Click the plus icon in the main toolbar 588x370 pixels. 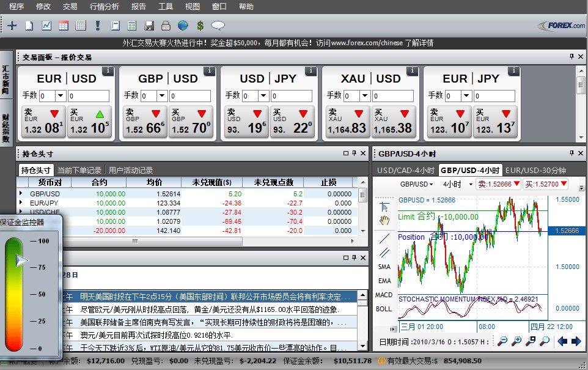(12, 26)
